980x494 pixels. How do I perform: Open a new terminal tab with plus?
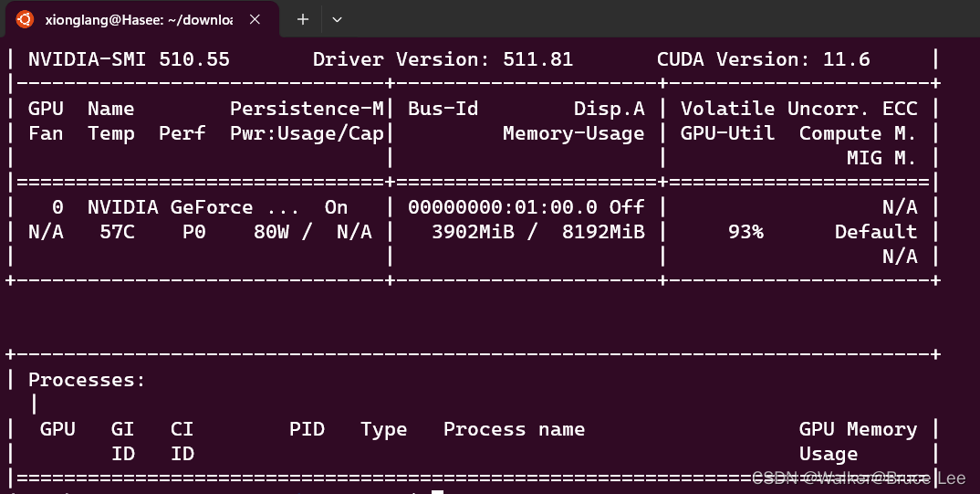(x=303, y=19)
